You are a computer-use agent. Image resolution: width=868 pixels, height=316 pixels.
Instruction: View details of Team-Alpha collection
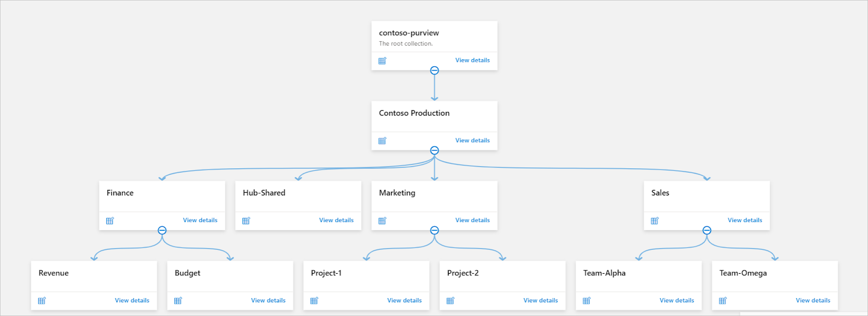[676, 300]
